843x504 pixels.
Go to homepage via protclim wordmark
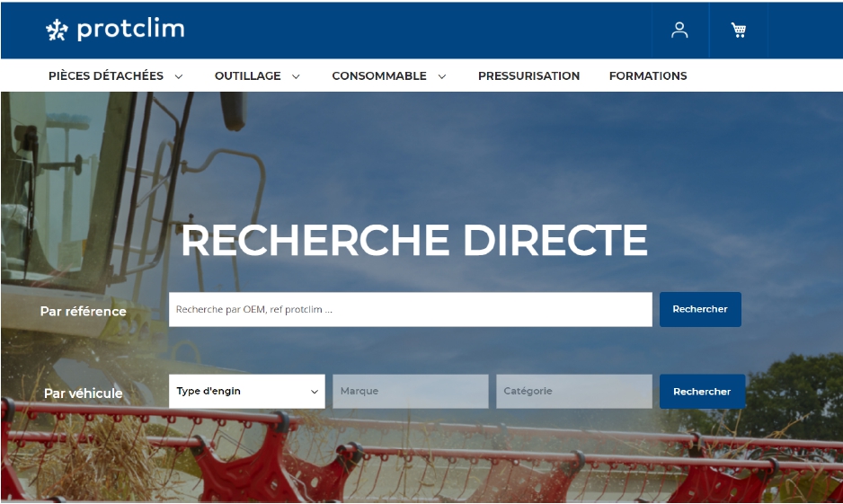coord(130,29)
